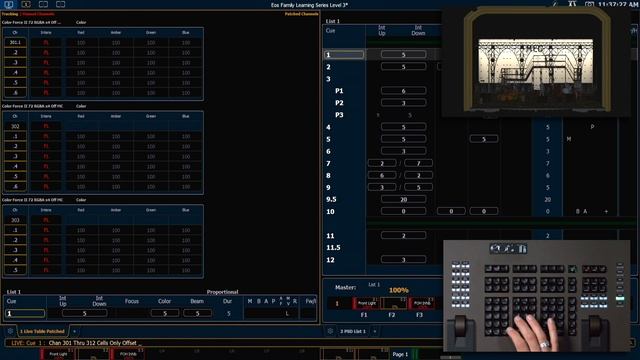The height and width of the screenshot is (360, 640).
Task: Click cue 7 Int Up time 2
Action: pyautogui.click(x=382, y=163)
